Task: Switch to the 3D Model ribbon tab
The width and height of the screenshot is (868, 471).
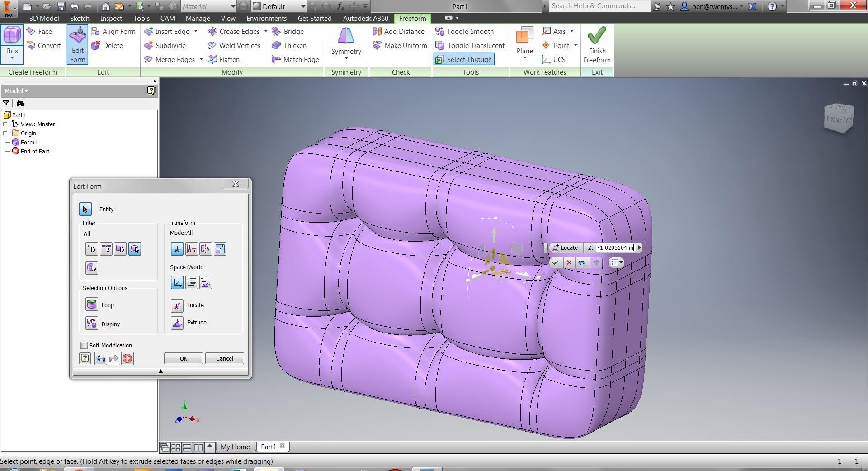Action: click(x=44, y=19)
